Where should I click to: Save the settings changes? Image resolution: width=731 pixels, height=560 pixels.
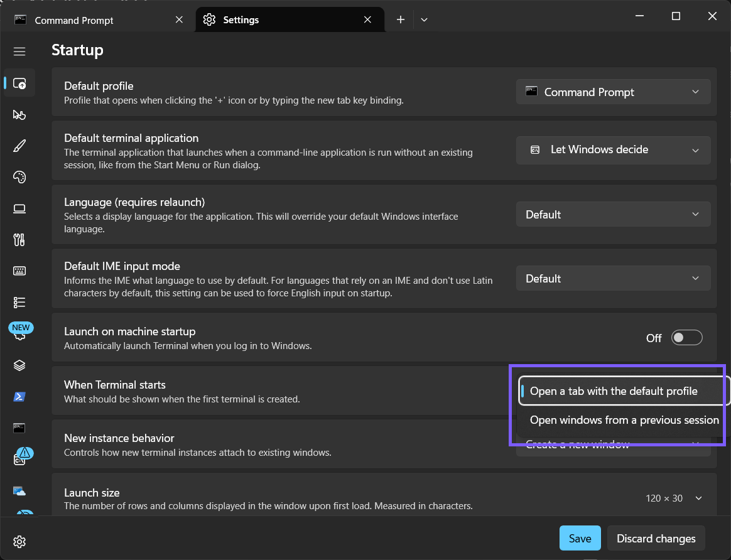pos(580,538)
